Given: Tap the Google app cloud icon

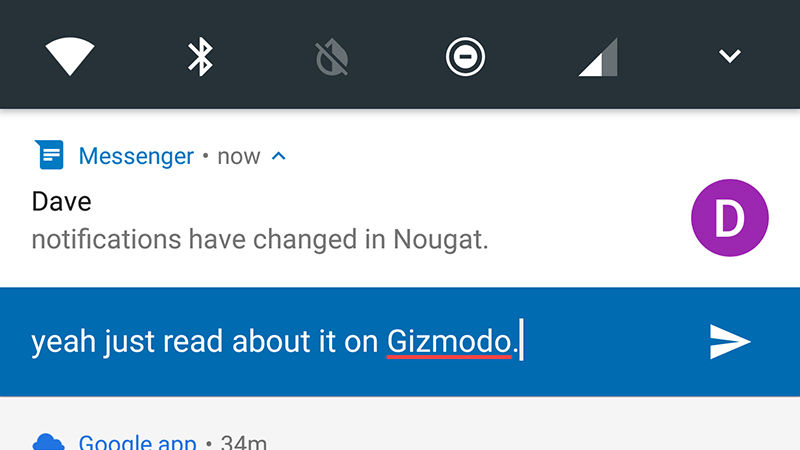Looking at the screenshot, I should tap(49, 441).
